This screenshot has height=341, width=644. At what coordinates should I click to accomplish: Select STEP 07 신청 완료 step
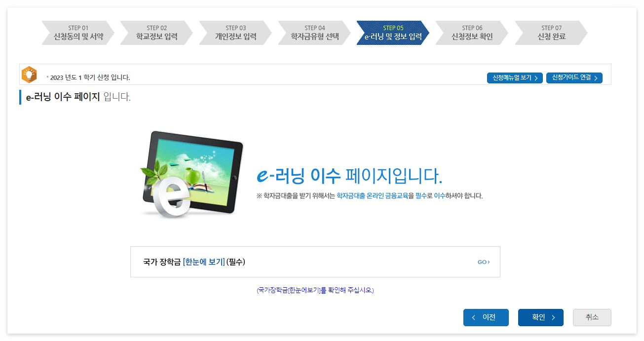click(550, 31)
